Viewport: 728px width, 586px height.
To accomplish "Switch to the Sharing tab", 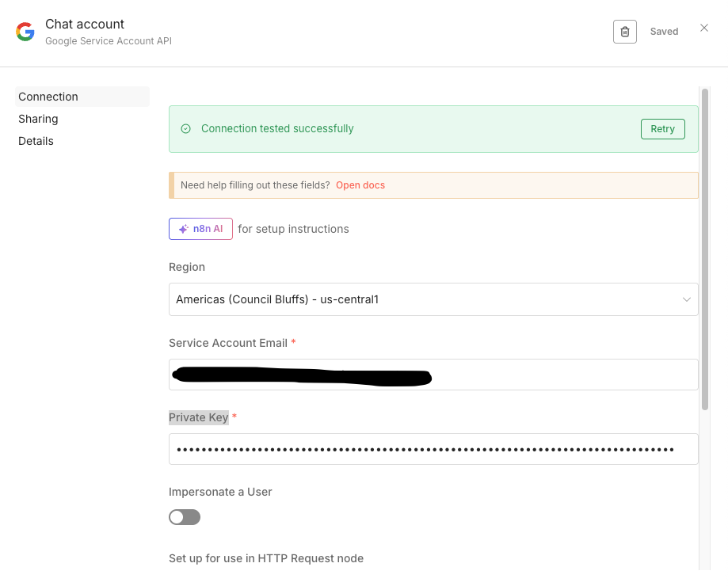I will pos(38,119).
